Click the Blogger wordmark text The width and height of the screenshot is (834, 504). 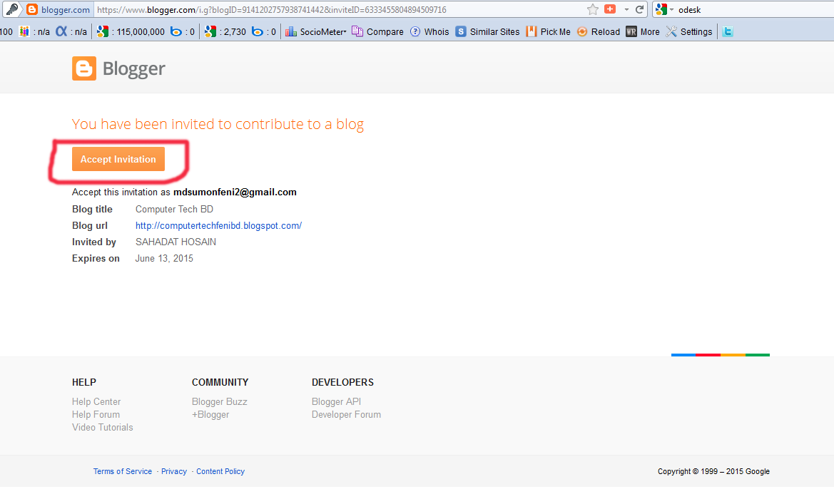[x=134, y=69]
